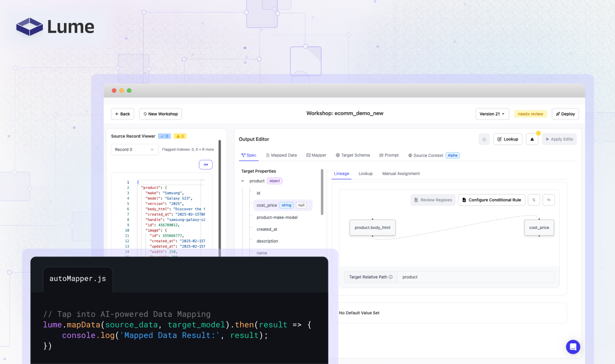This screenshot has height=364, width=615.
Task: Click the warning triangle icon button
Action: 532,139
